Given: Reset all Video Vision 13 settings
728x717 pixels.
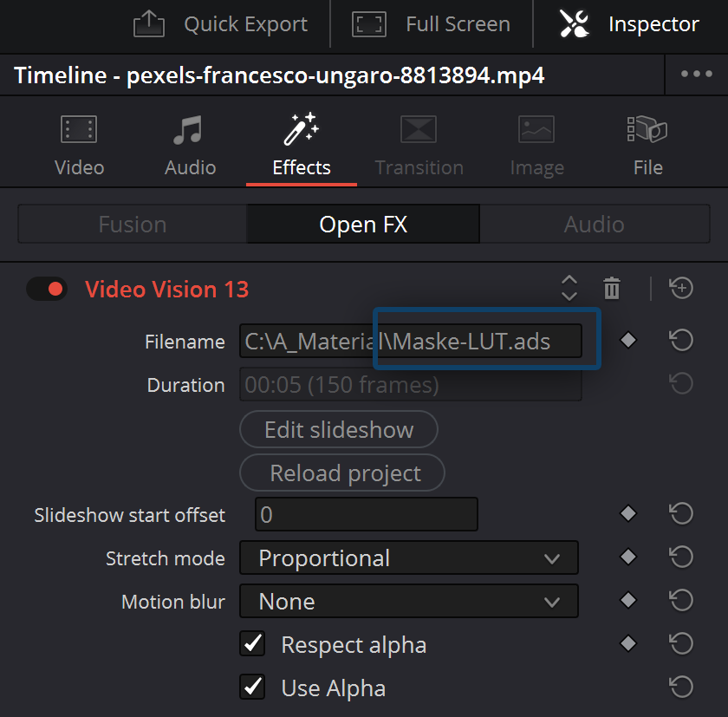Looking at the screenshot, I should click(x=681, y=289).
